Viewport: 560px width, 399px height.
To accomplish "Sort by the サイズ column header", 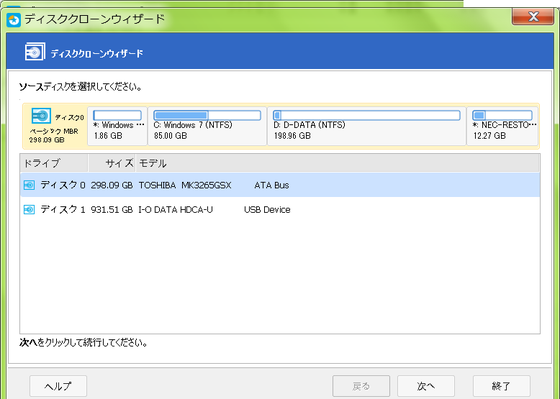I will 112,163.
